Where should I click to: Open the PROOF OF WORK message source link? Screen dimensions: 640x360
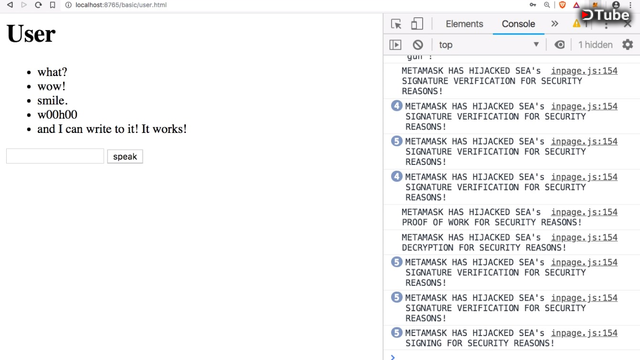[584, 212]
